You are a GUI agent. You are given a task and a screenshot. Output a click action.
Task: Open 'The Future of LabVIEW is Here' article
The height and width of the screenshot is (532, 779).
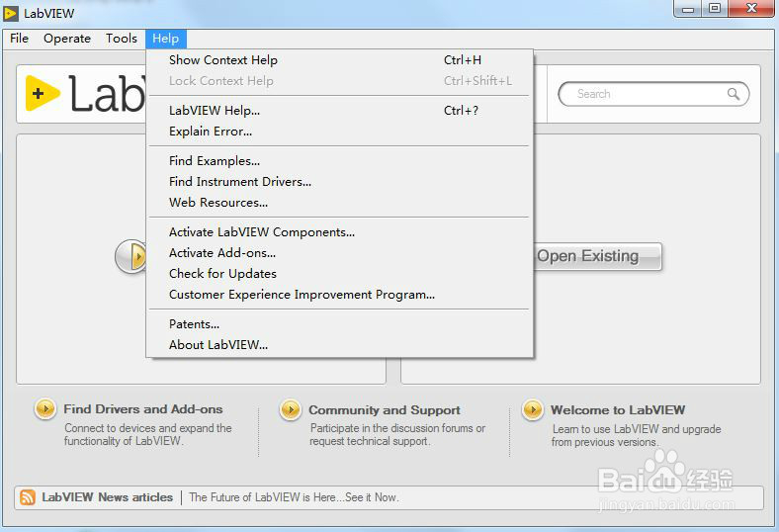[294, 497]
